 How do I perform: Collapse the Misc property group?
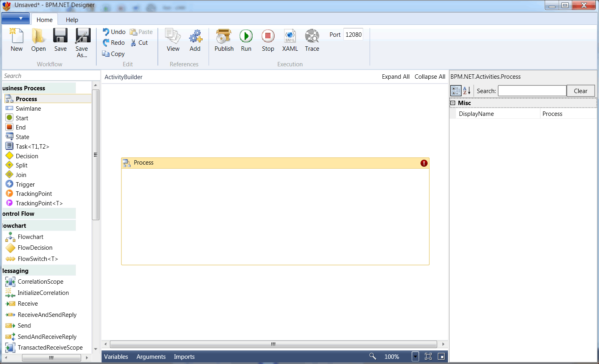tap(453, 103)
